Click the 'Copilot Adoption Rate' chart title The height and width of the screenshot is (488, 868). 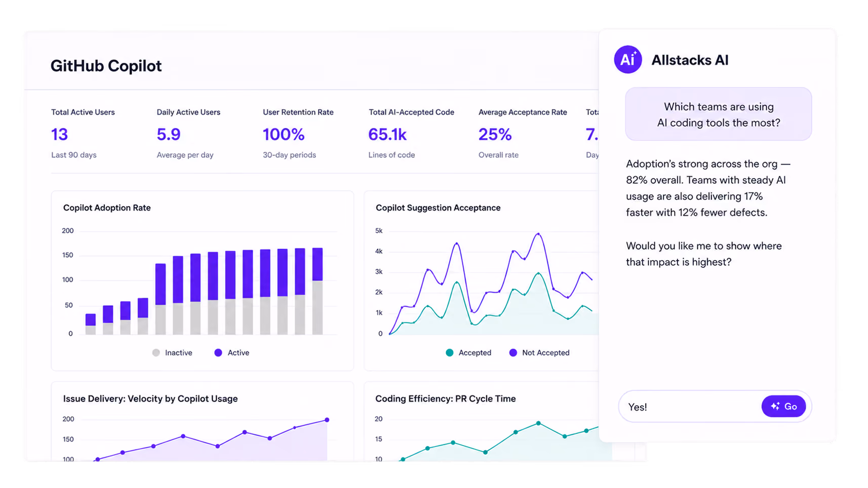(107, 208)
